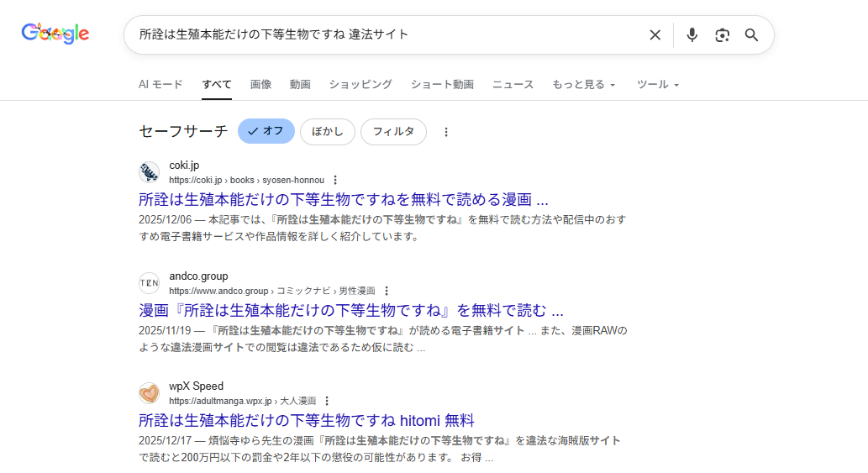Start voice search with microphone icon
This screenshot has width=868, height=473.
[692, 34]
